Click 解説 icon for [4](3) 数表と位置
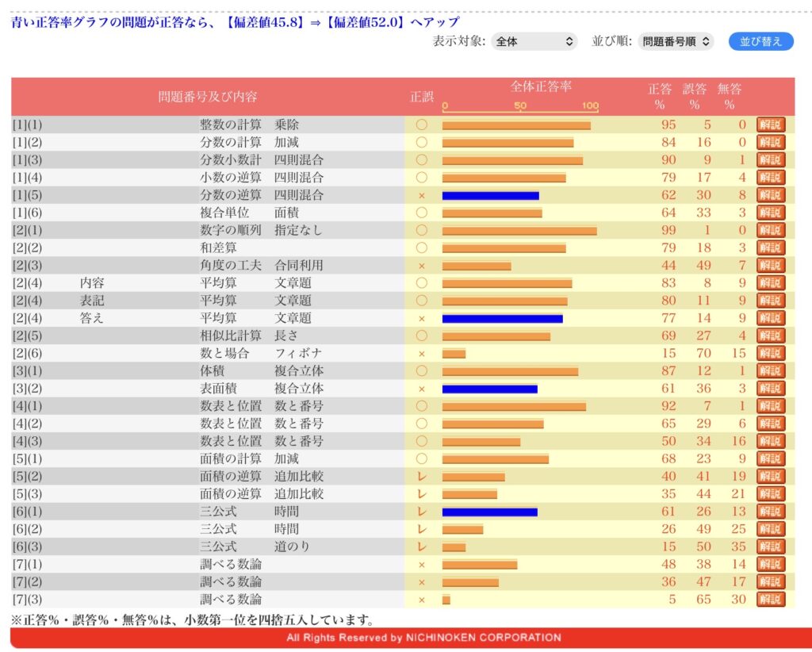The height and width of the screenshot is (652, 812). point(770,441)
